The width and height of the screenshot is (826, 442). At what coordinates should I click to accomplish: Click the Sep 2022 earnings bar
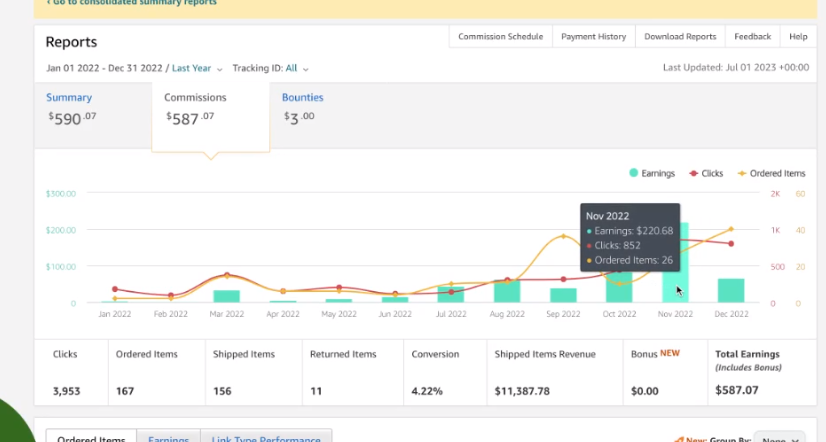click(563, 295)
